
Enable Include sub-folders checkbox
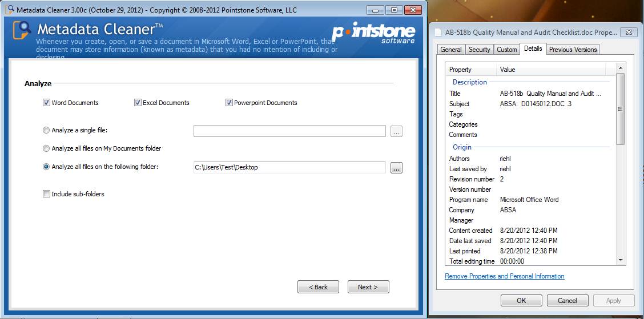46,194
